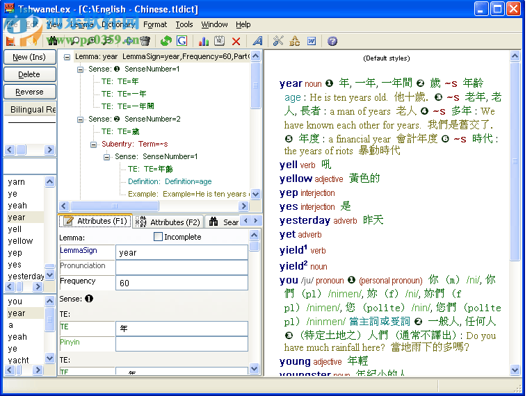Select 'yarn' in the lemma list
This screenshot has height=396, width=532.
tap(17, 182)
